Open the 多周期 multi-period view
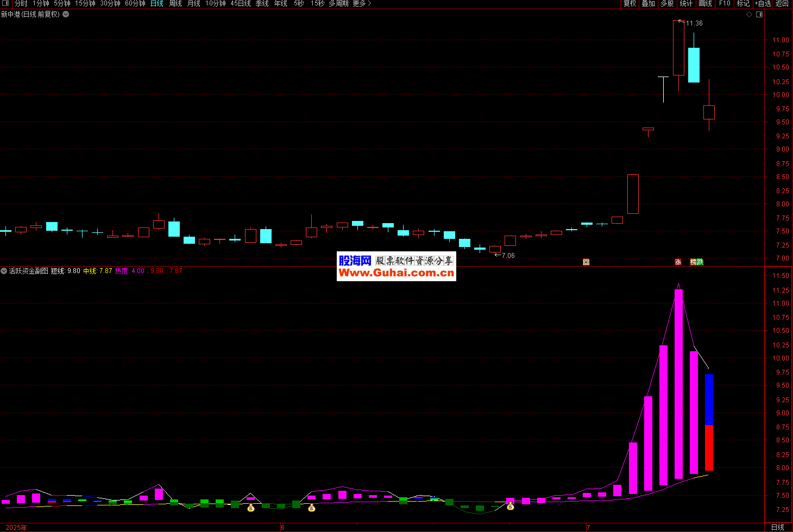 pos(338,4)
